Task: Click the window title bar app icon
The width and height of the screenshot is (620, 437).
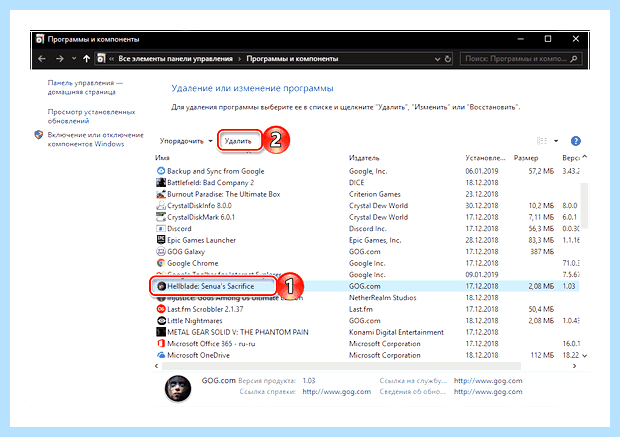Action: pyautogui.click(x=40, y=39)
